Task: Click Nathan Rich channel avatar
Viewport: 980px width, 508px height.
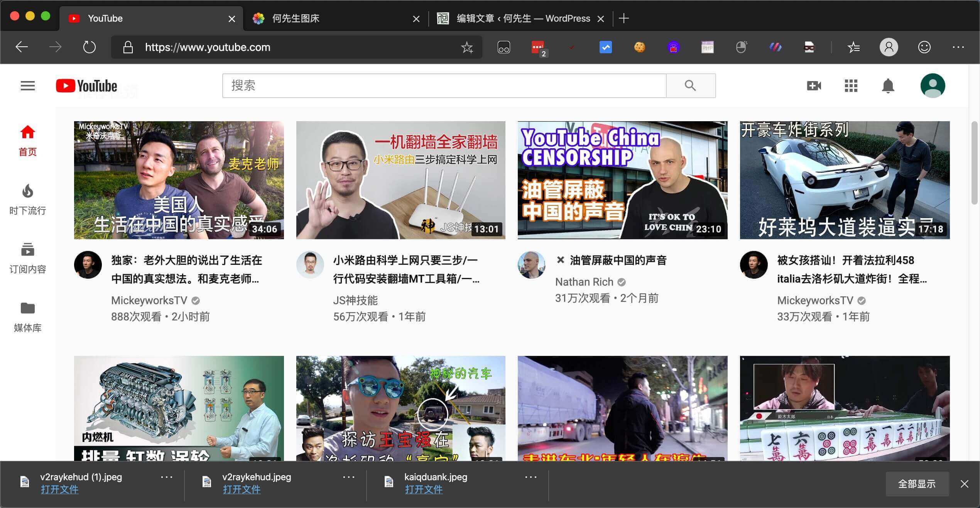Action: click(x=531, y=265)
